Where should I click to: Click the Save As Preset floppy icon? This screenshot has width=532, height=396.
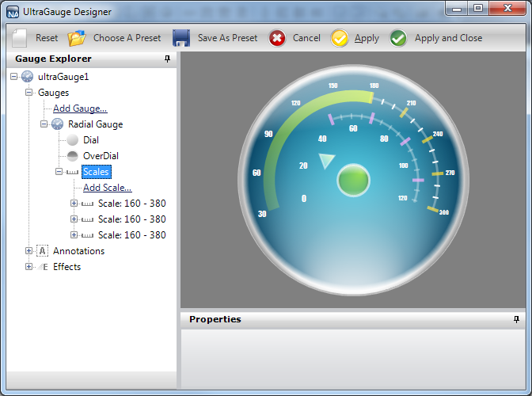181,38
